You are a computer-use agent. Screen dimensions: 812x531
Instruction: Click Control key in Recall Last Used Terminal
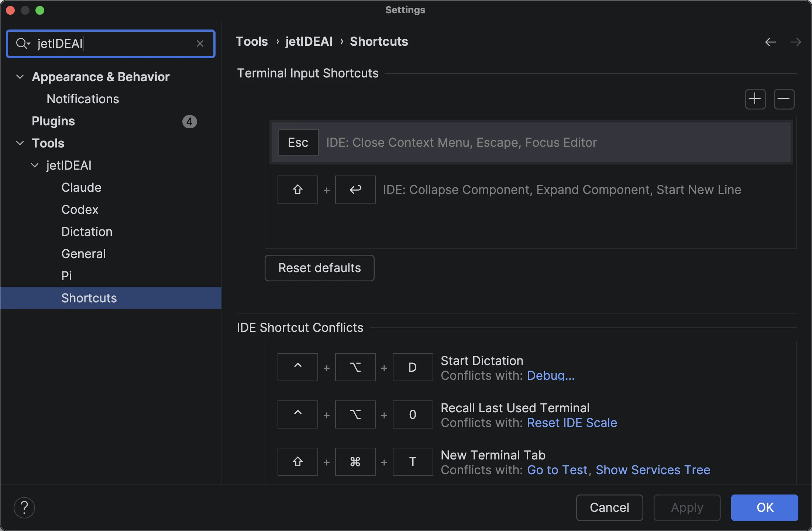point(298,414)
